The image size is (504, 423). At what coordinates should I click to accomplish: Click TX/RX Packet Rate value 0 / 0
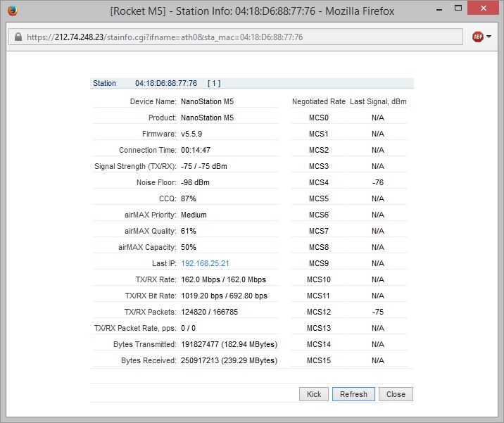[188, 328]
